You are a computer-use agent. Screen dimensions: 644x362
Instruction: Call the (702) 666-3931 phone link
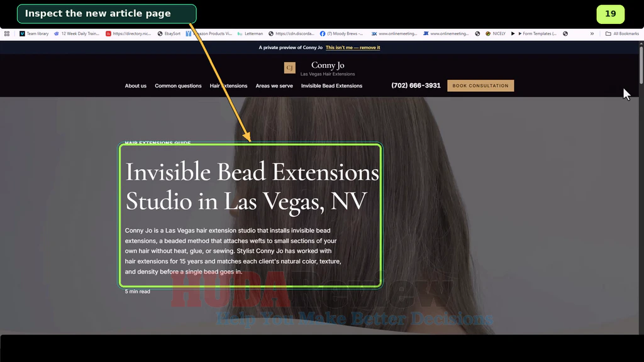[416, 85]
